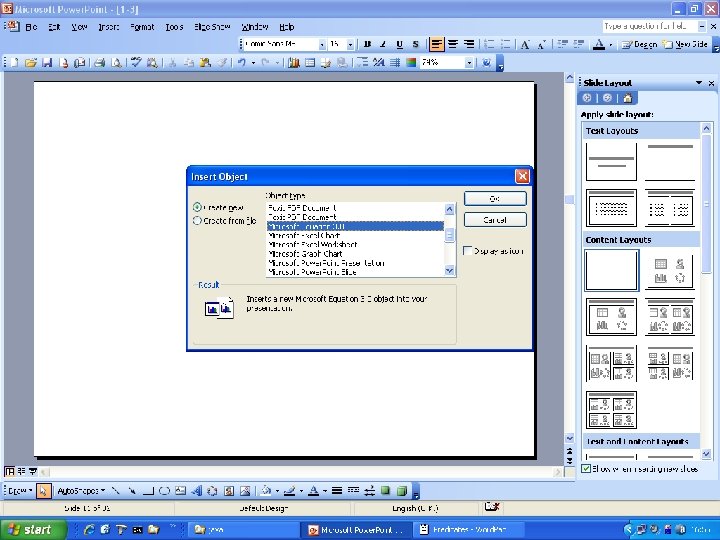Open a file with the folder icon
This screenshot has height=540, width=720.
(x=31, y=62)
